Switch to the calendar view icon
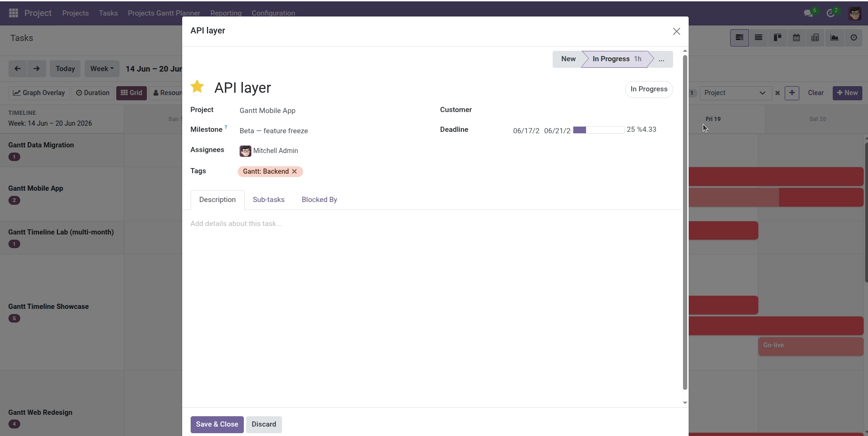The width and height of the screenshot is (868, 436). (x=796, y=38)
